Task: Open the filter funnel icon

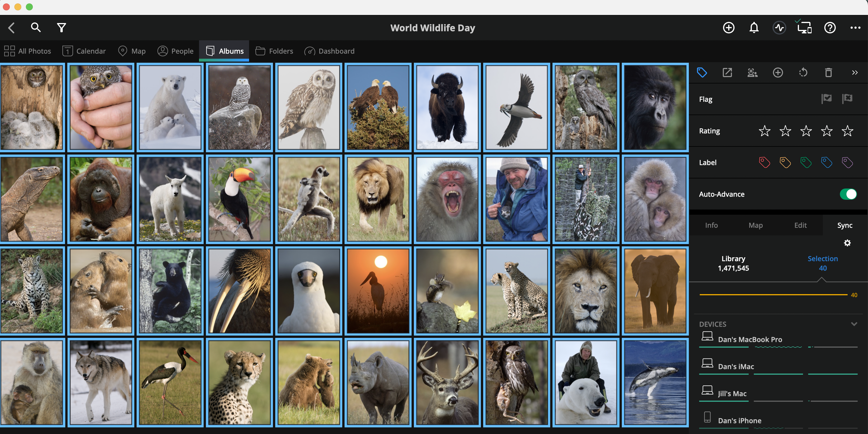Action: click(x=61, y=28)
